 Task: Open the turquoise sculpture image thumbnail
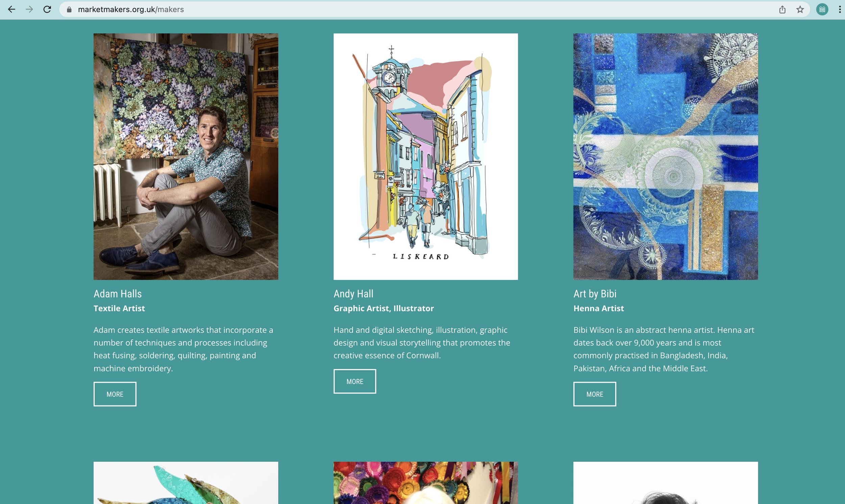tap(186, 483)
